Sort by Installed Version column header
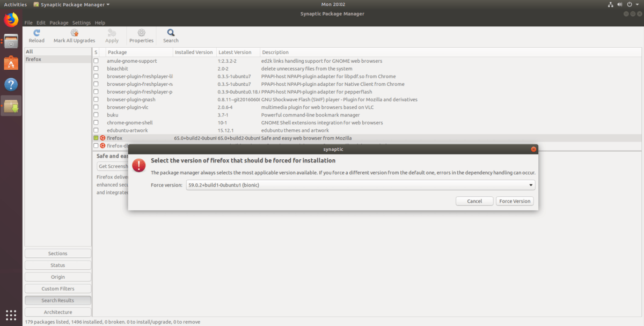This screenshot has width=644, height=326. point(194,52)
